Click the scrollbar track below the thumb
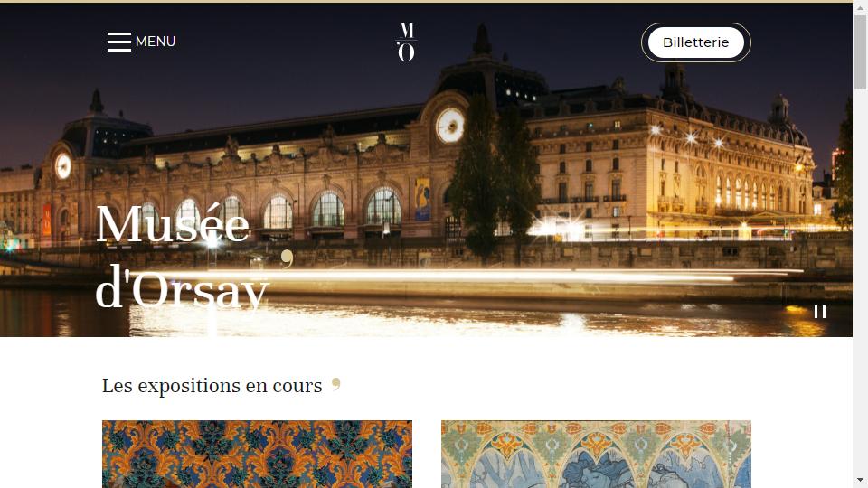The image size is (868, 488). click(860, 282)
